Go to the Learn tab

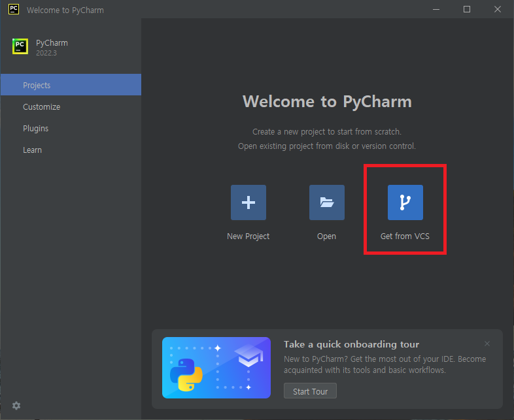(71, 150)
